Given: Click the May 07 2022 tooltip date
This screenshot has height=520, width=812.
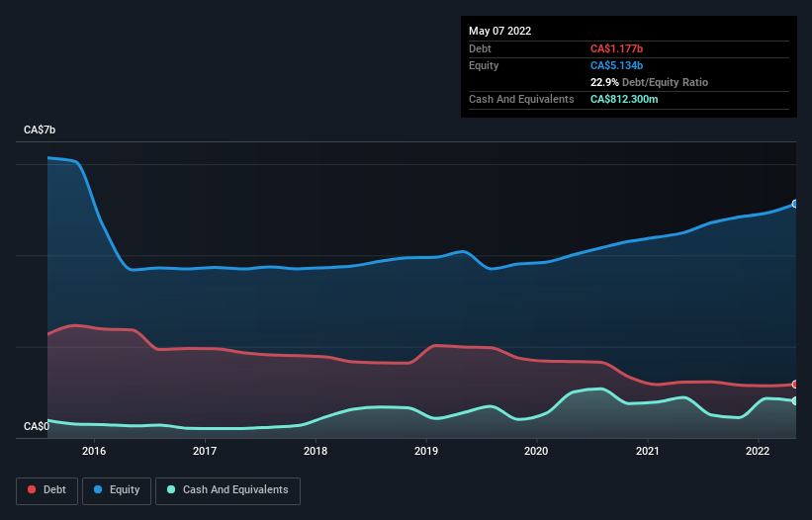Looking at the screenshot, I should click(x=499, y=31).
